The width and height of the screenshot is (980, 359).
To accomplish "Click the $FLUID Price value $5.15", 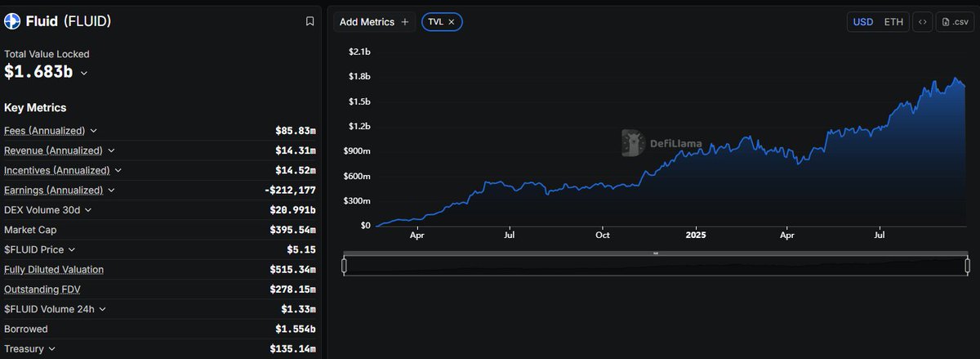I will point(301,249).
